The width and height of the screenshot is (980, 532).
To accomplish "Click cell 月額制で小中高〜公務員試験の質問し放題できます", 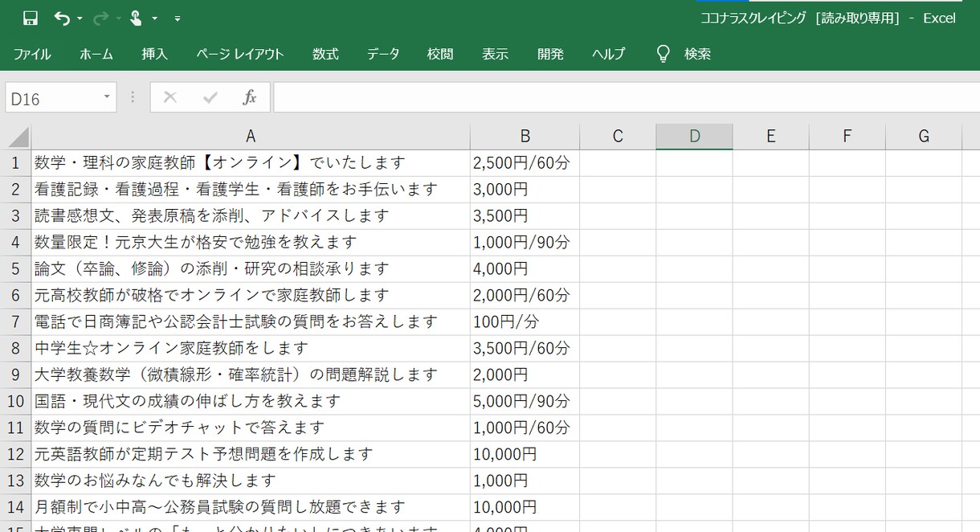I will pyautogui.click(x=251, y=508).
